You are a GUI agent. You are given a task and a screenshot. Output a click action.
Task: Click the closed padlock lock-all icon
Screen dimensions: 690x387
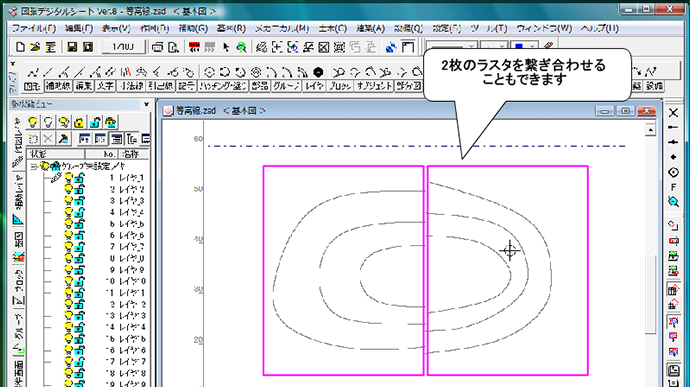click(79, 122)
